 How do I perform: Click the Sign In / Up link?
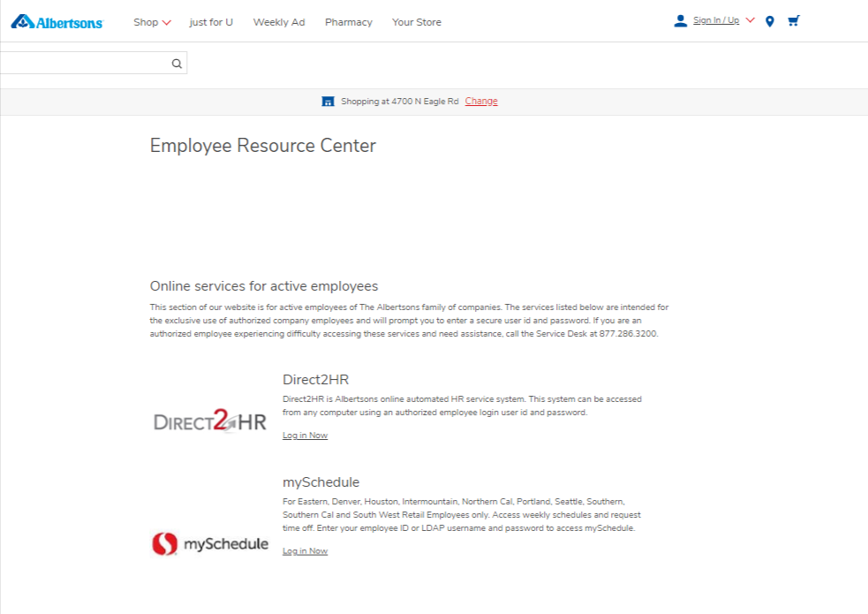pos(716,20)
